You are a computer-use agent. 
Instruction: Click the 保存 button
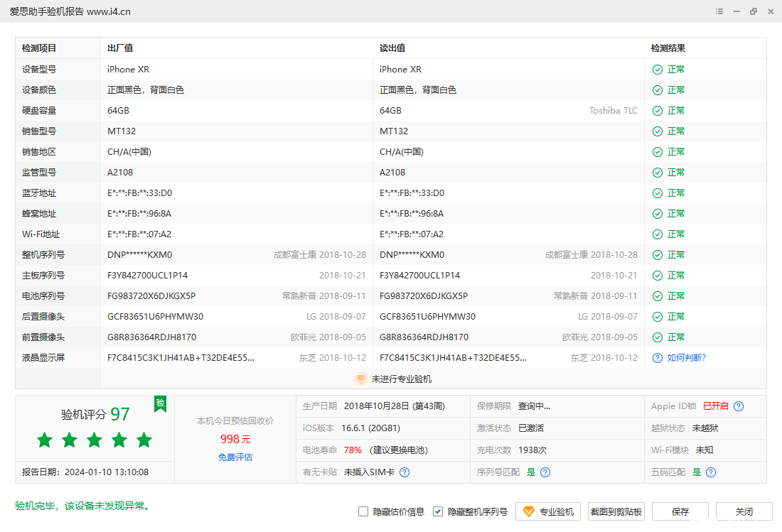point(680,511)
